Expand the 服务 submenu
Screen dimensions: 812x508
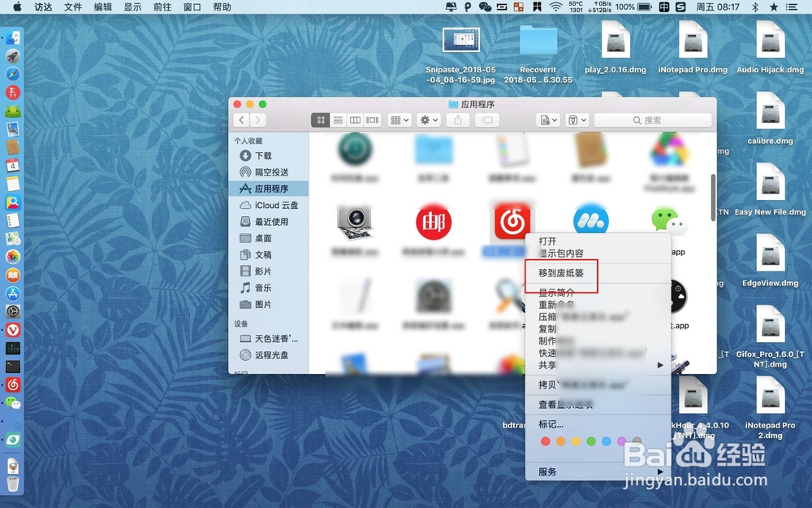click(x=598, y=471)
